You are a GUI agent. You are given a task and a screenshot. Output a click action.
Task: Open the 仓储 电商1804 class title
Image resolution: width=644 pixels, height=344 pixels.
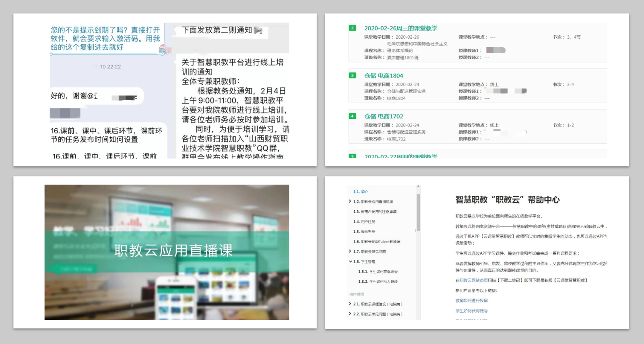[383, 76]
